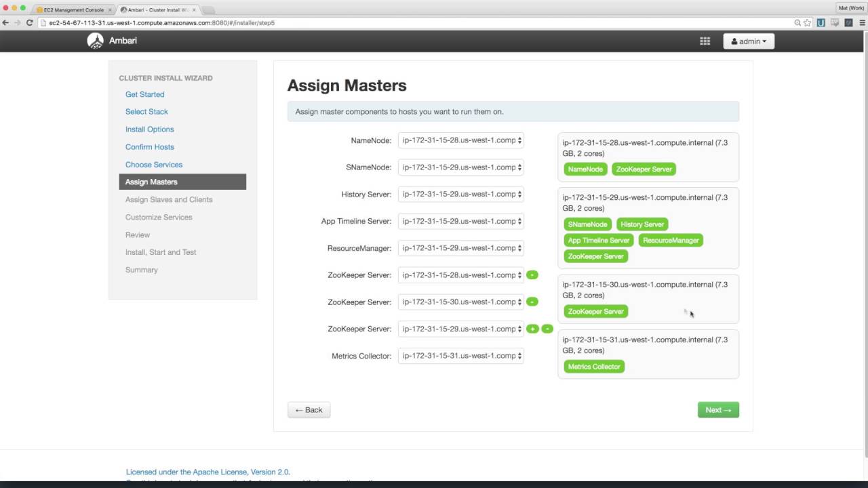
Task: Click the Next button
Action: (718, 410)
